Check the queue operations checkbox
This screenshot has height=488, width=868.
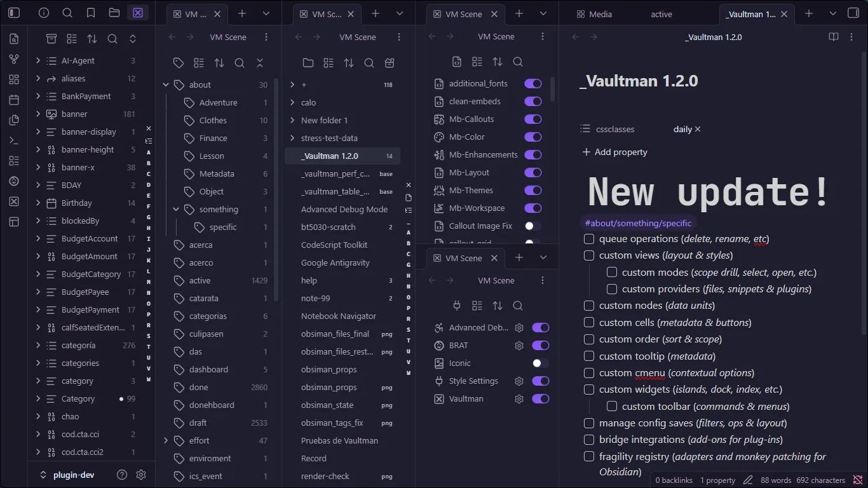pos(589,239)
